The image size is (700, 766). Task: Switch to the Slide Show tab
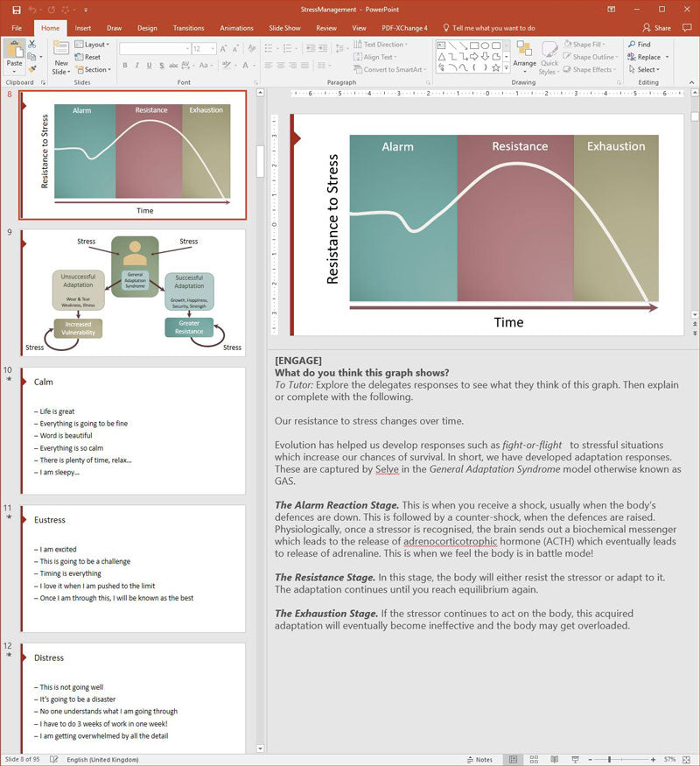click(284, 28)
